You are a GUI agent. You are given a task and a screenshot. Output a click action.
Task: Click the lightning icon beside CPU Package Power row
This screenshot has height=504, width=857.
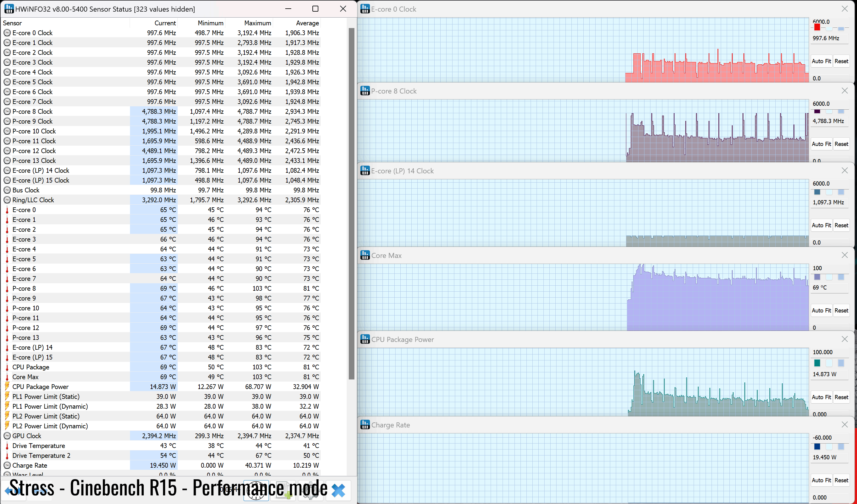click(x=7, y=386)
